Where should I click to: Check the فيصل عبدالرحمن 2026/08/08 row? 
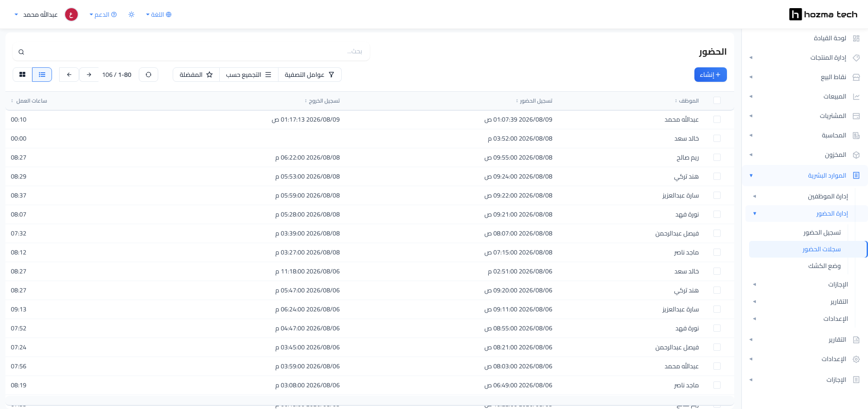(717, 233)
